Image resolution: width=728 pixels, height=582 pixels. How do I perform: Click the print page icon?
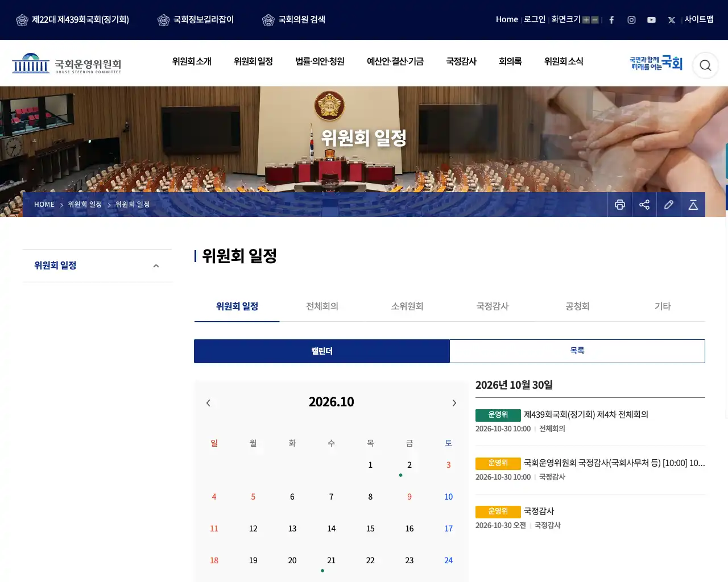(620, 205)
